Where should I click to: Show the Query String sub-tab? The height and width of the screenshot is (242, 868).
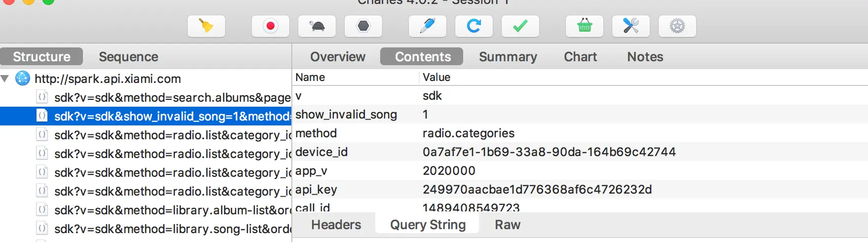(428, 225)
